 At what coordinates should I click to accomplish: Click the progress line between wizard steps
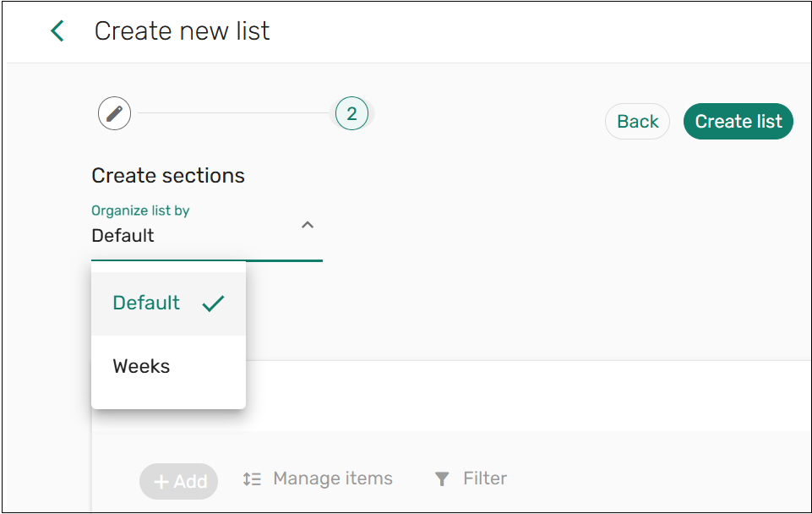(232, 113)
